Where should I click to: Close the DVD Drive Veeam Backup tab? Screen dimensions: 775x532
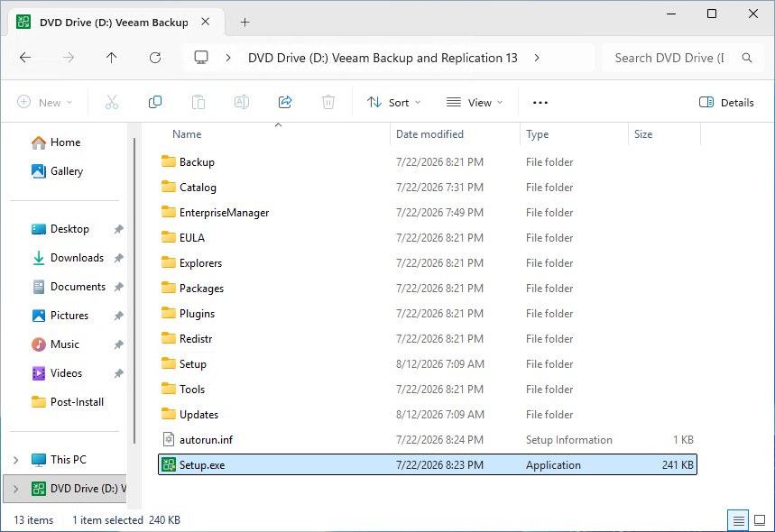coord(206,22)
